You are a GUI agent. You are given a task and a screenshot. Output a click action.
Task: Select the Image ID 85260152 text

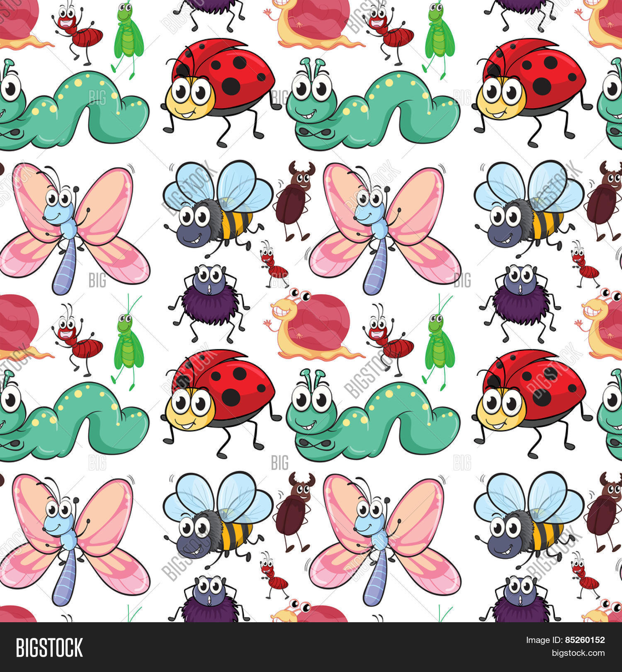(x=565, y=640)
